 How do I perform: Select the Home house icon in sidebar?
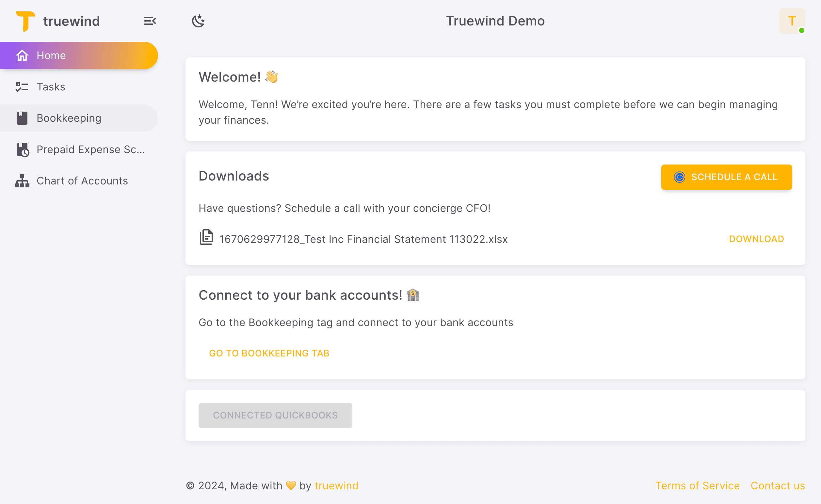click(22, 55)
